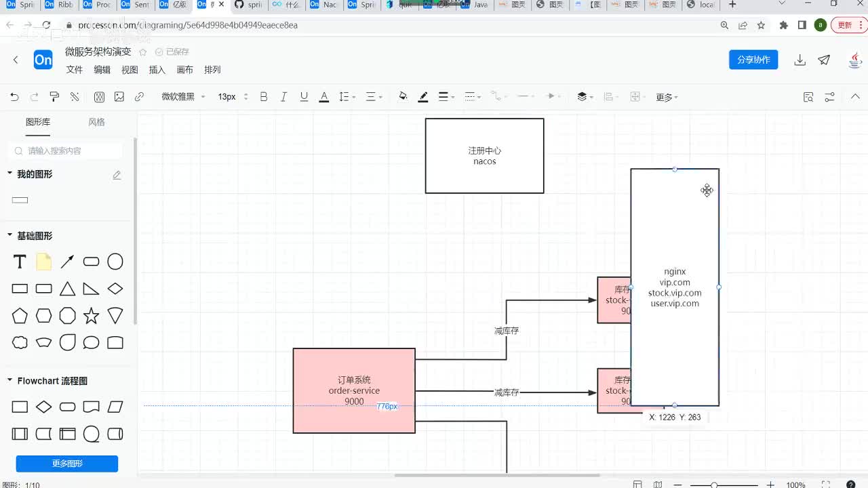The image size is (868, 488).
Task: Edit my shapes with pencil icon
Action: (x=117, y=175)
